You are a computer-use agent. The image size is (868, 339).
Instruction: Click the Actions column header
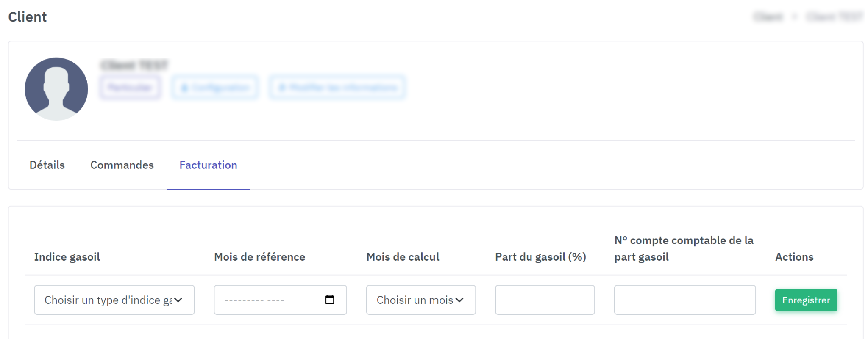point(794,257)
